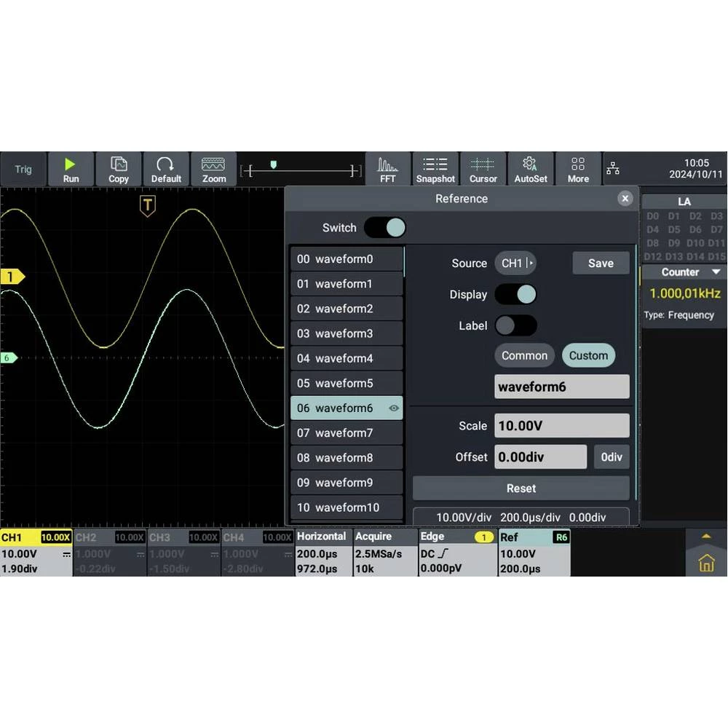Enable the Label toggle
The height and width of the screenshot is (728, 728).
[x=515, y=325]
